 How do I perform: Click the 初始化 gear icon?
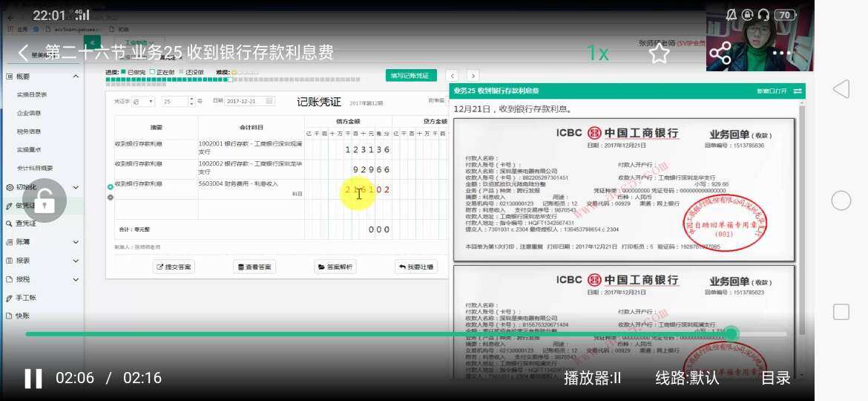coord(9,187)
